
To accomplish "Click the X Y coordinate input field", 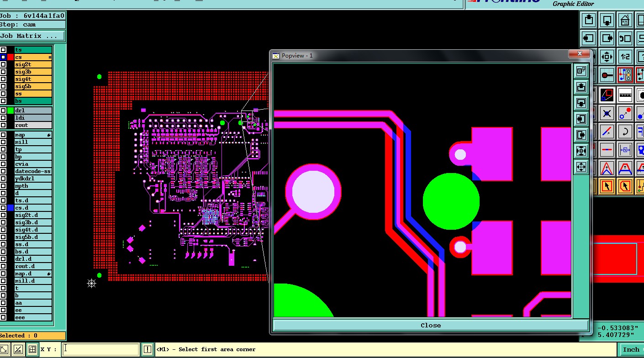I will [x=100, y=349].
